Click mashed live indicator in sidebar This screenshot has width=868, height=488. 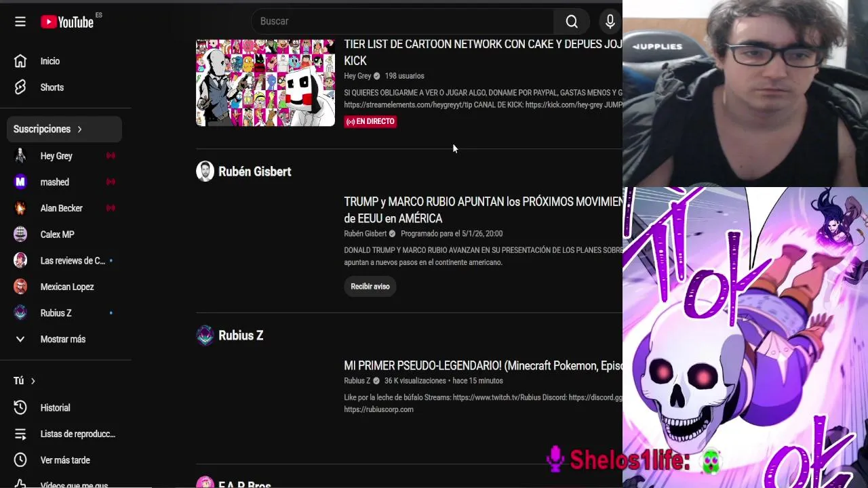pyautogui.click(x=111, y=182)
